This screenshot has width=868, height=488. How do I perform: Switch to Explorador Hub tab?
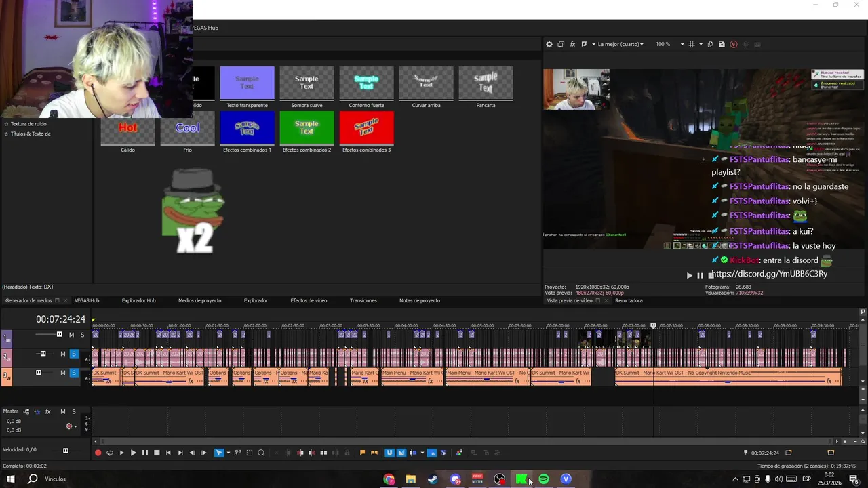[x=138, y=300]
